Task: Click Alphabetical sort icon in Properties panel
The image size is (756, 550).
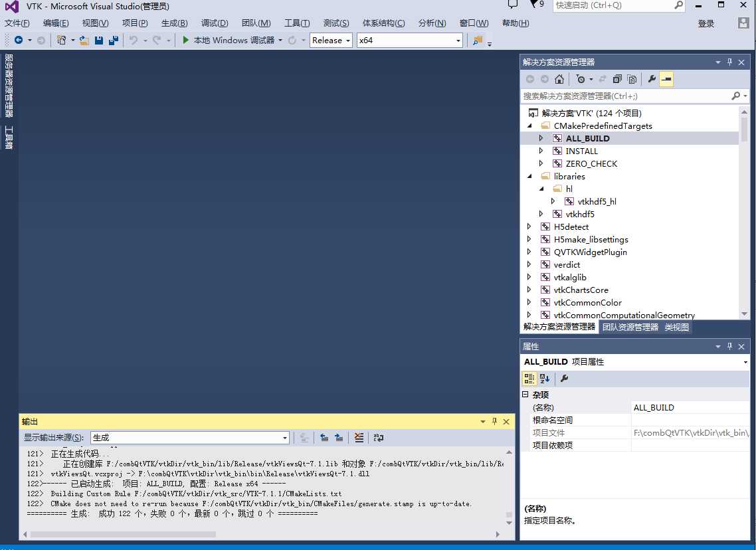Action: click(x=545, y=379)
